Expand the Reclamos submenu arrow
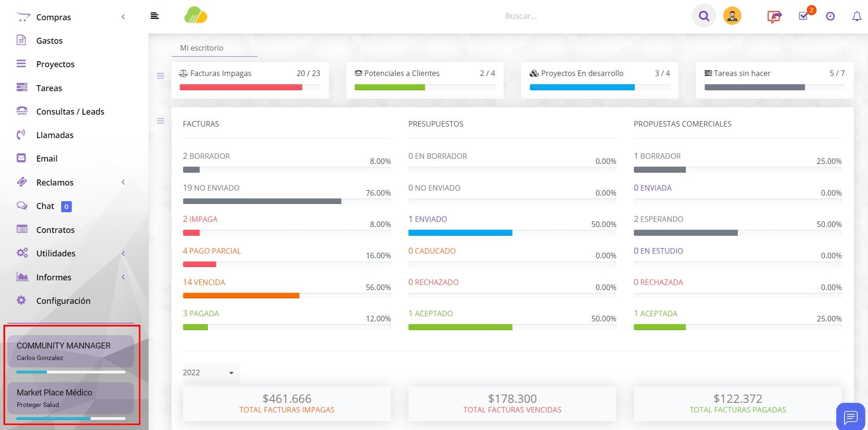The image size is (868, 430). (x=123, y=182)
